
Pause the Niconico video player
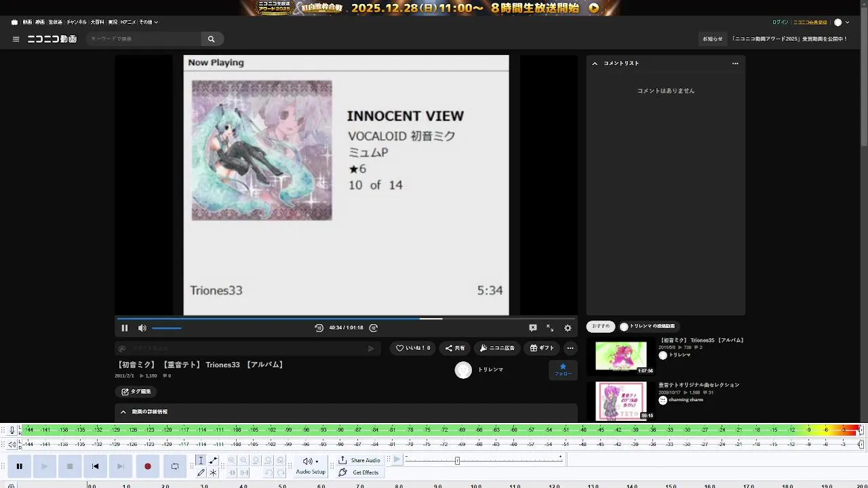coord(125,328)
